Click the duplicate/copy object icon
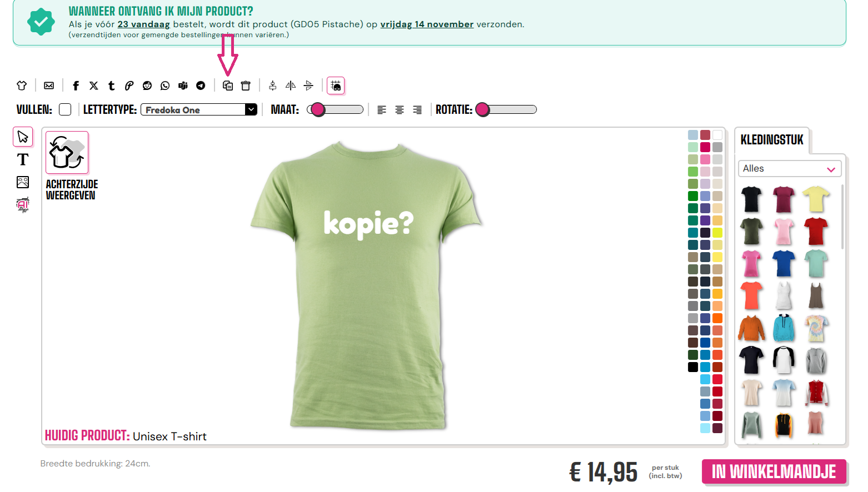This screenshot has height=492, width=868. point(227,86)
